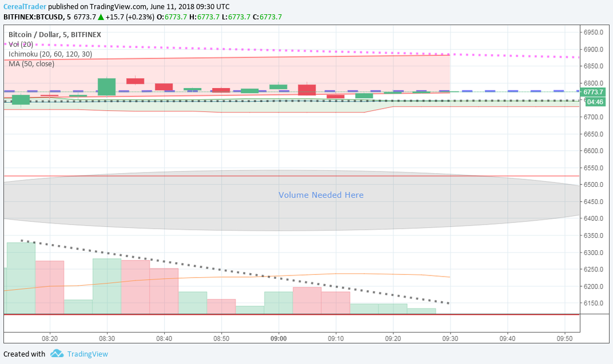
Task: Click the 'Volume Needed Here' annotation text
Action: click(321, 195)
